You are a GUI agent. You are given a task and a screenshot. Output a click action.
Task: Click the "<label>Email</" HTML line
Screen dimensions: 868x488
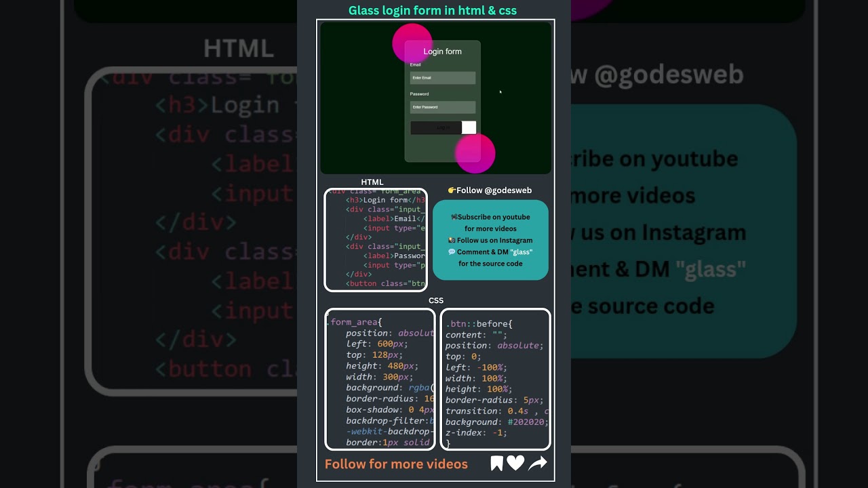pyautogui.click(x=394, y=219)
